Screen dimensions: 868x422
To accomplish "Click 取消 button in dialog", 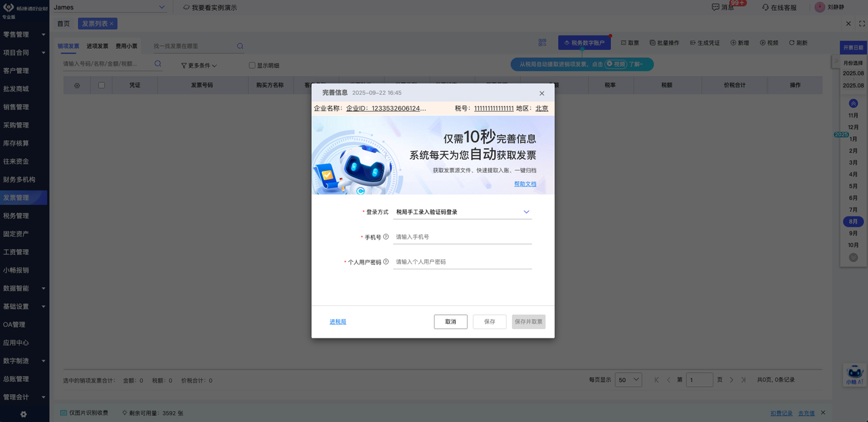I will pos(451,322).
